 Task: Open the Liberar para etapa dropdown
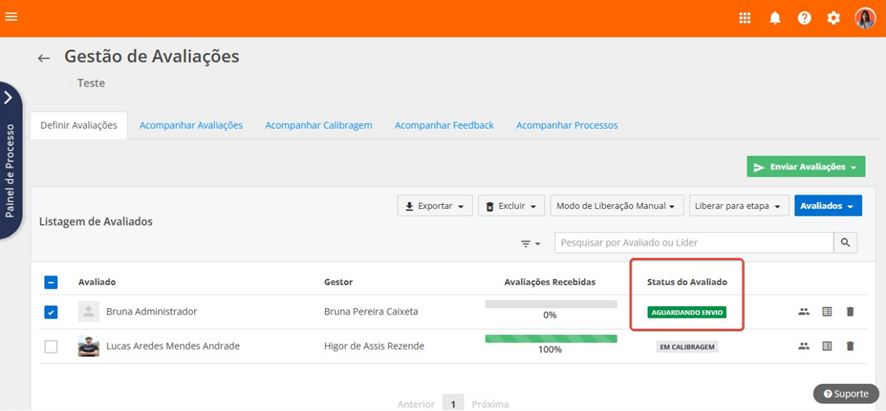click(738, 206)
